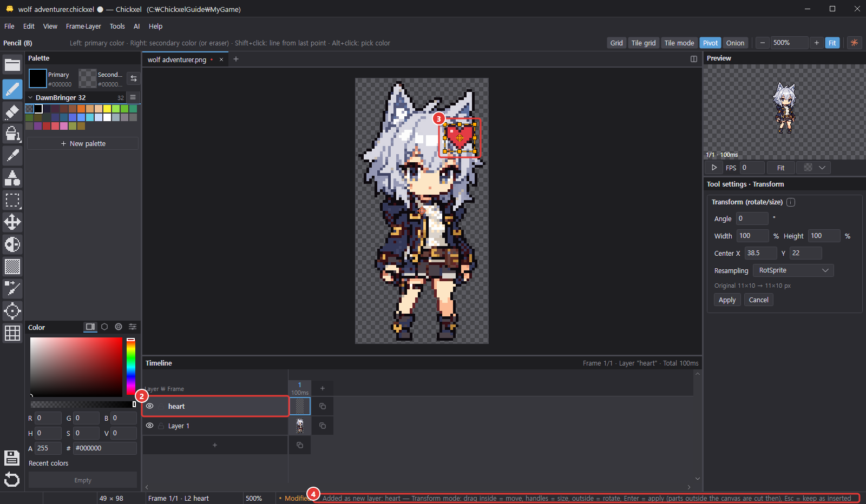
Task: Collapse the DawnBringer 32 palette
Action: click(30, 98)
